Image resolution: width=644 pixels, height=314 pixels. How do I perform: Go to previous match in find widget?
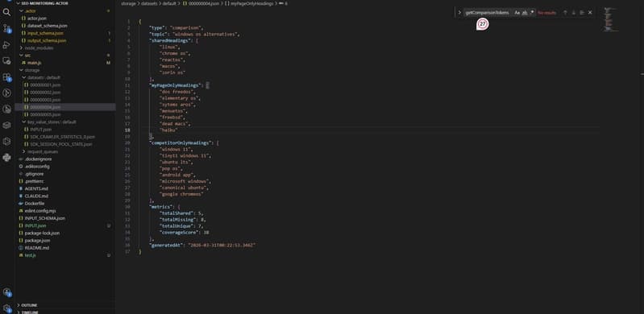[x=565, y=13]
